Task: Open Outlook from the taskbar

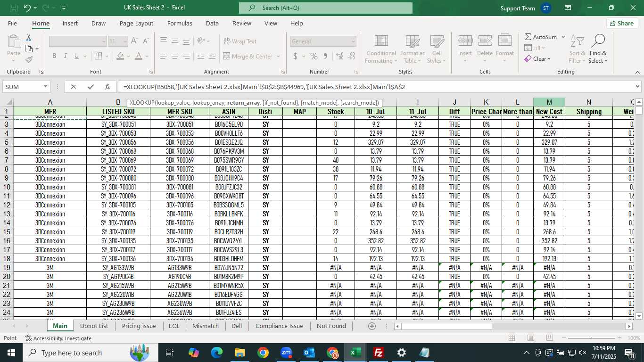Action: 309,353
